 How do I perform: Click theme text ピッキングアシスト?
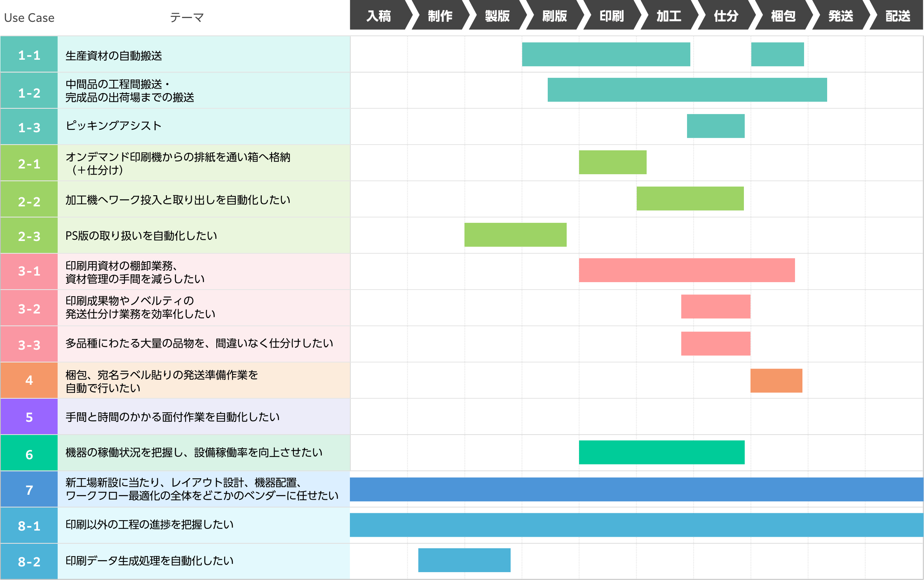(x=113, y=125)
